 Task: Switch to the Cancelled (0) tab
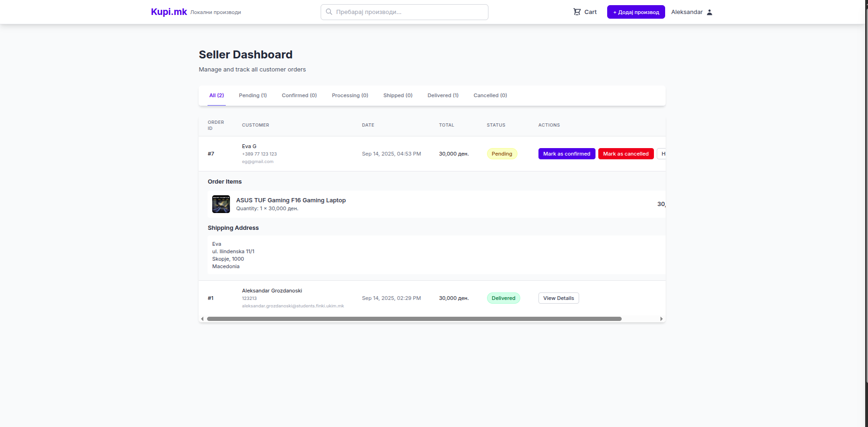point(490,95)
